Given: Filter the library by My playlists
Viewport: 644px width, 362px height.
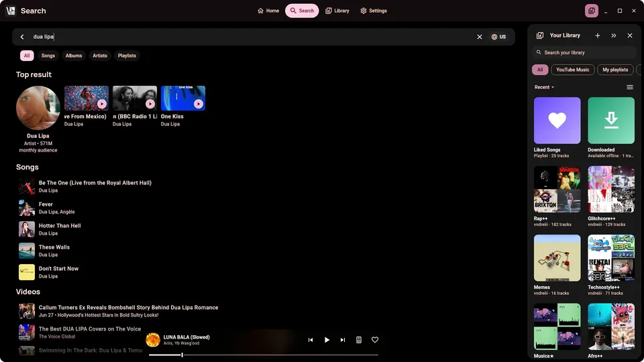Looking at the screenshot, I should click(615, 70).
